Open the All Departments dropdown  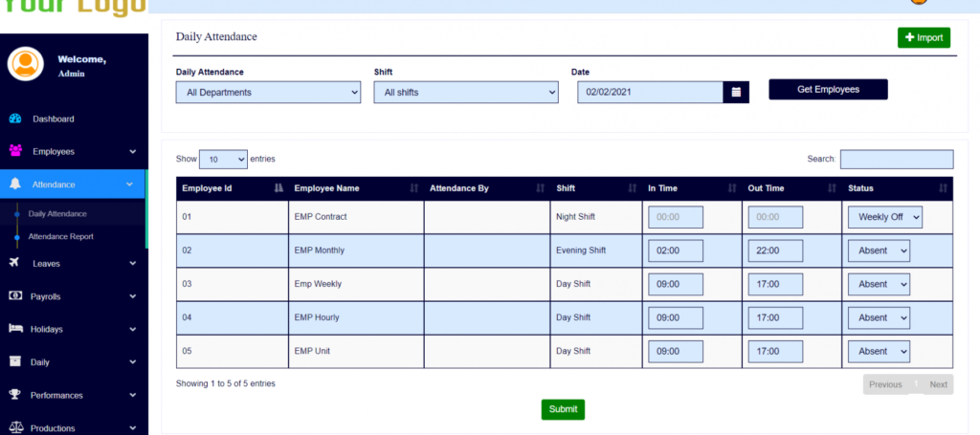click(x=268, y=93)
